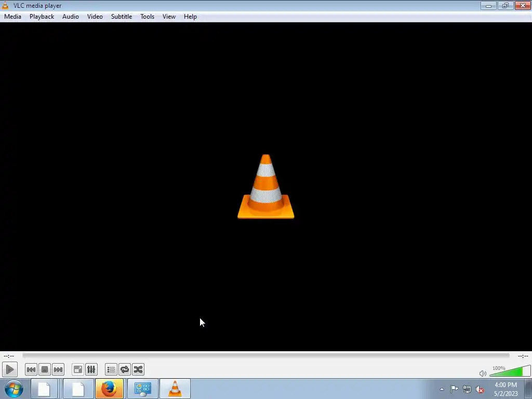The image size is (532, 399).
Task: Open the second blank document taskbar item
Action: tap(78, 389)
